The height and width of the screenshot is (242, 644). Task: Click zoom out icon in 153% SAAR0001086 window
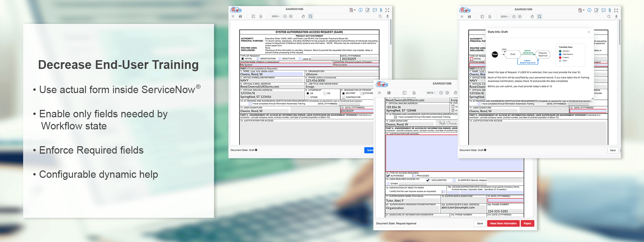click(285, 16)
